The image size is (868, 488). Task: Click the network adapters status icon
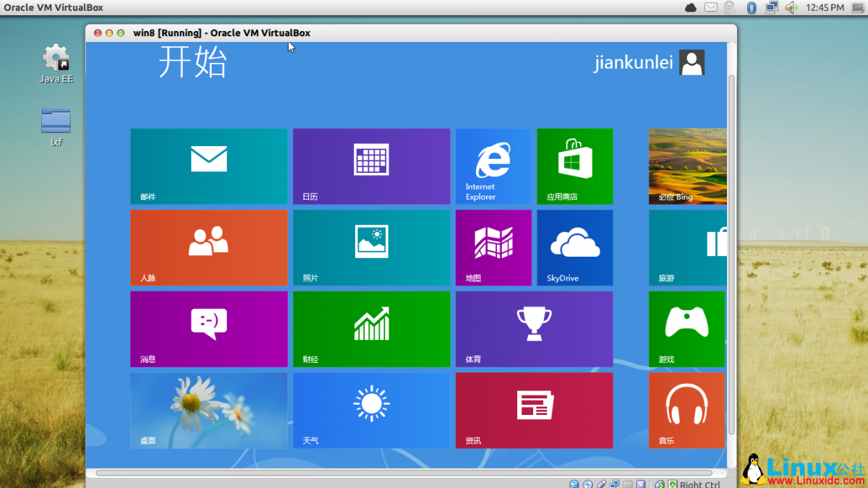613,483
